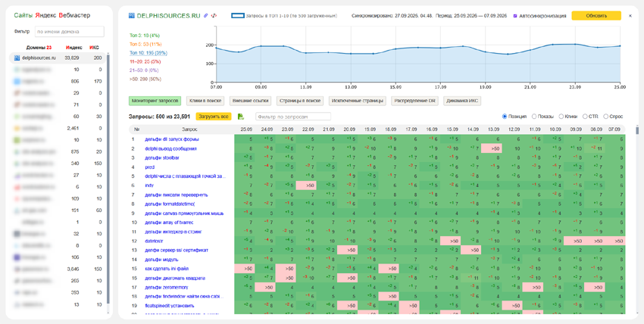The image size is (644, 324).
Task: Export queries with the green file icon
Action: [241, 117]
